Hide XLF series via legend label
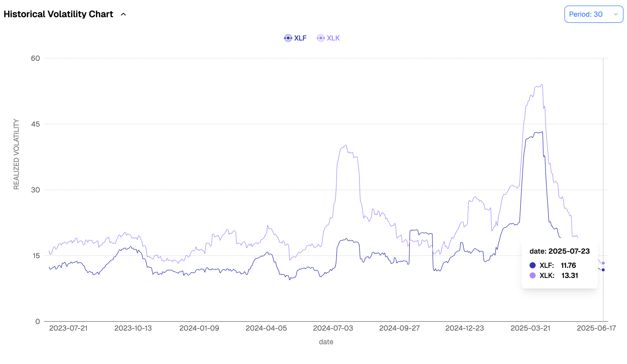627x364 pixels. point(300,38)
